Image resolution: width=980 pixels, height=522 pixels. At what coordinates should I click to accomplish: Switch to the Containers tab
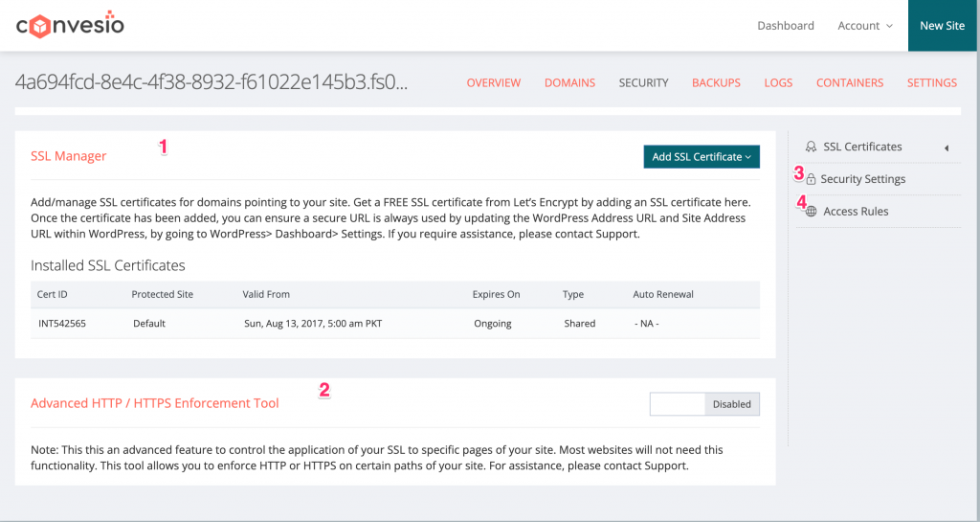850,82
